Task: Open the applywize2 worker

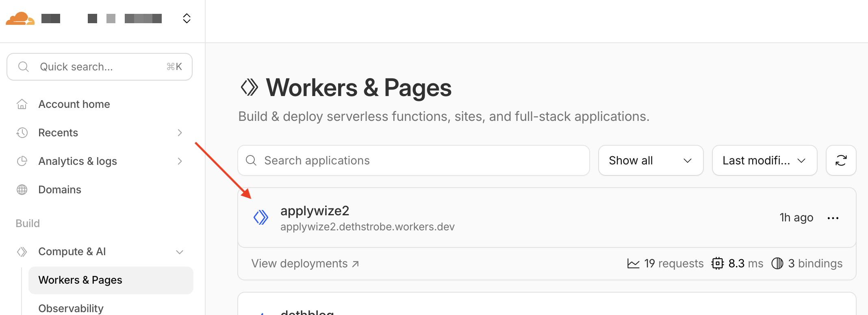Action: pos(315,211)
